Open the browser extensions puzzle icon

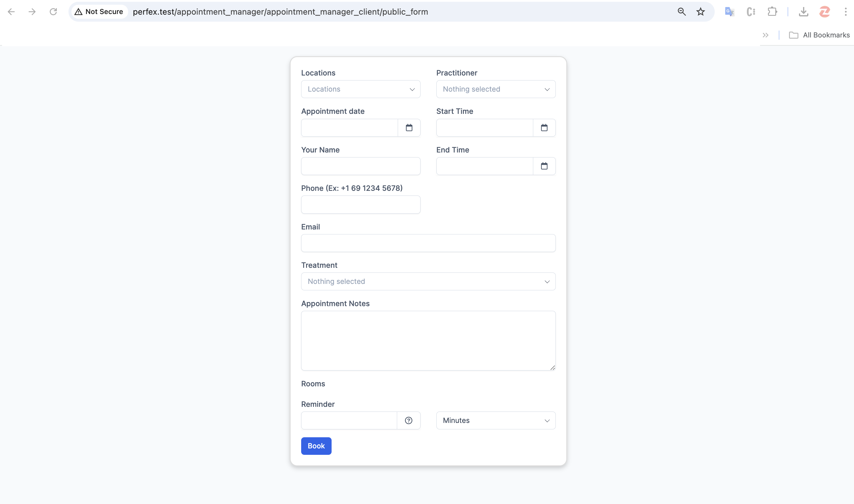tap(772, 11)
